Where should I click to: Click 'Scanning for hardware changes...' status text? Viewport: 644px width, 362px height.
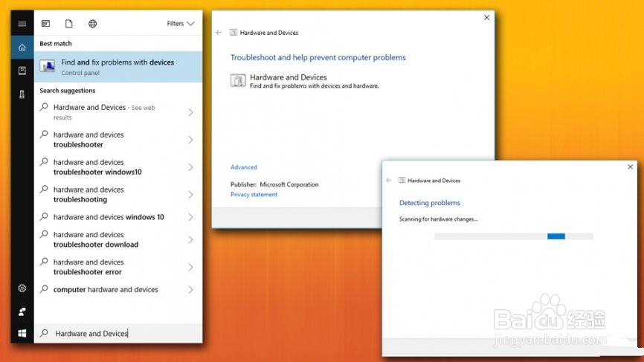point(438,219)
